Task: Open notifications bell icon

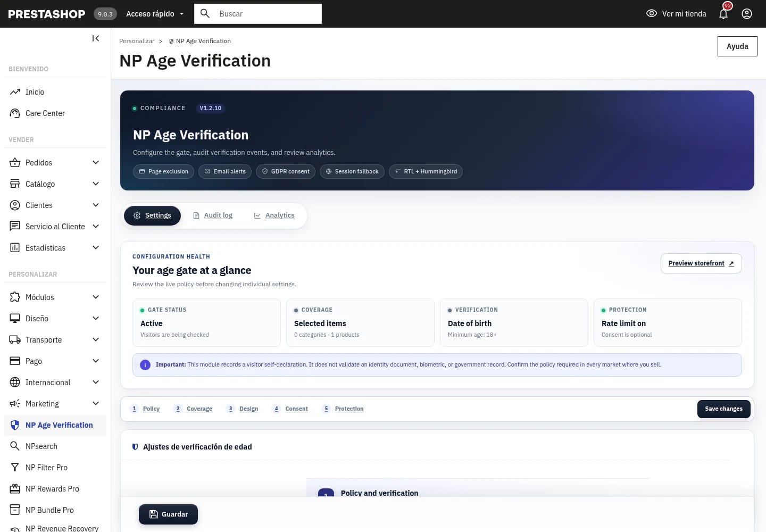Action: 723,14
